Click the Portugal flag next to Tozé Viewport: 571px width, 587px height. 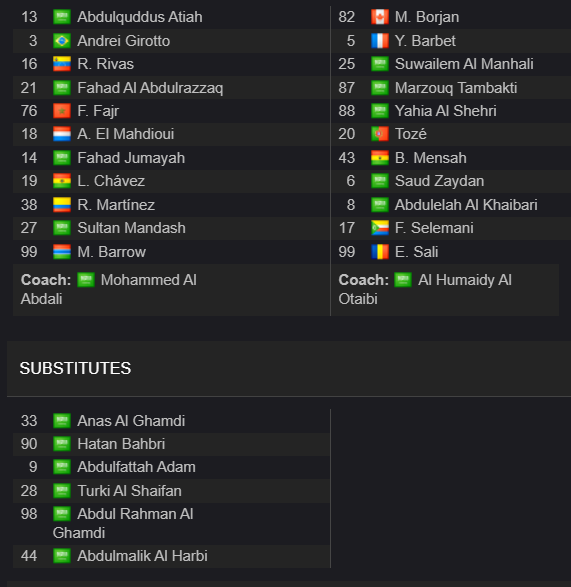tap(380, 134)
